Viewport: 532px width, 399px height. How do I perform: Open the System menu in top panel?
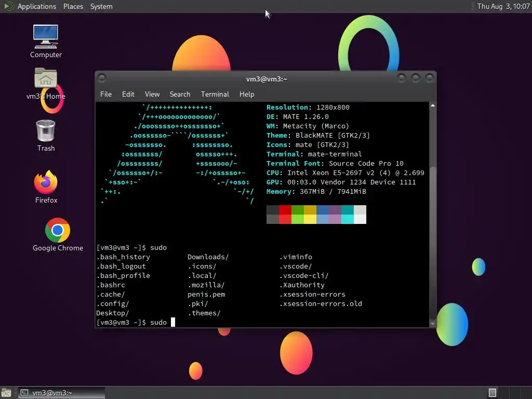click(x=101, y=6)
